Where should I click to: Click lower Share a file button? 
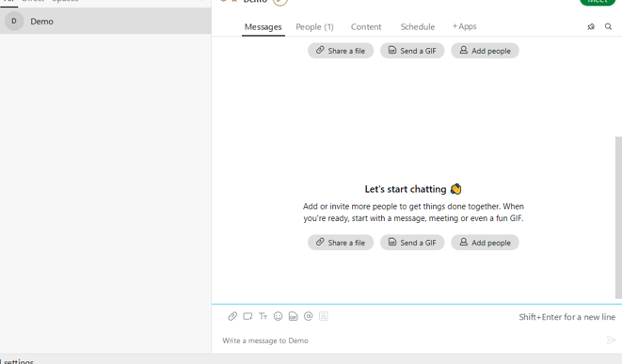[341, 243]
